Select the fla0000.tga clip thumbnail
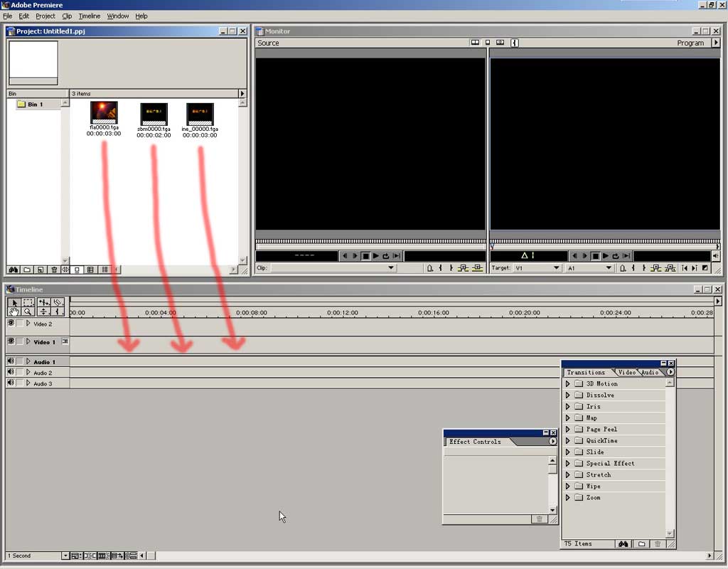The image size is (728, 569). click(104, 112)
